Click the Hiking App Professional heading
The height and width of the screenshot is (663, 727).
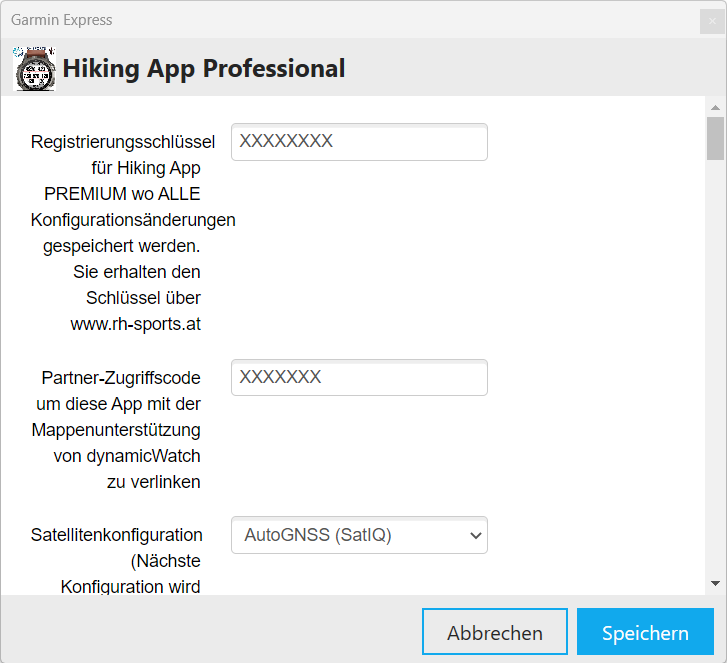(x=204, y=68)
